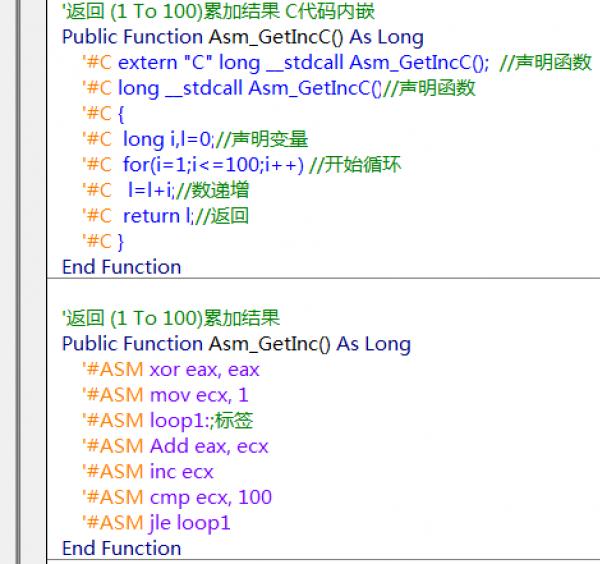Click the '#C for(i=1;i<=100;i++)' loop line
The height and width of the screenshot is (564, 600).
coord(241,165)
